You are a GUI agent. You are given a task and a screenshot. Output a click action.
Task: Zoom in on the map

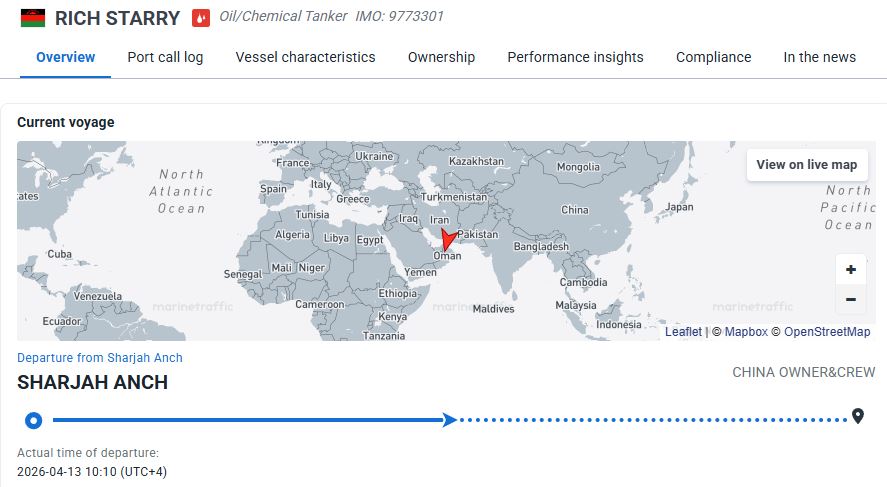(x=850, y=270)
